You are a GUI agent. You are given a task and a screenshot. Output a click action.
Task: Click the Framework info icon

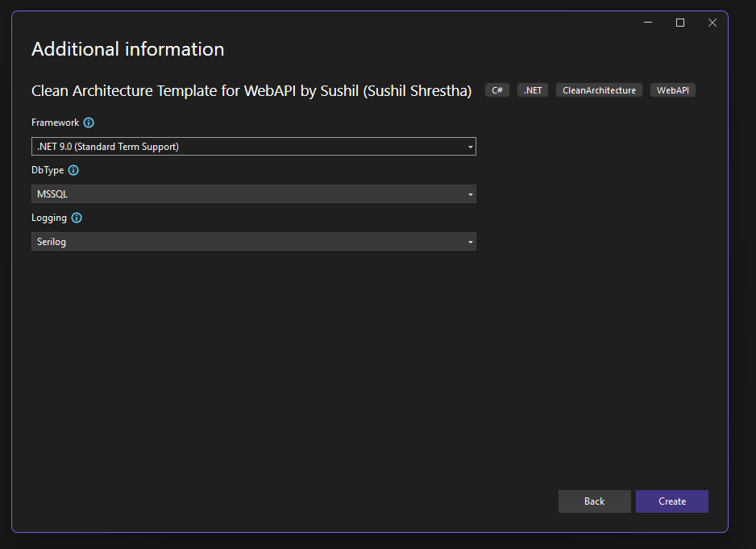(x=89, y=123)
